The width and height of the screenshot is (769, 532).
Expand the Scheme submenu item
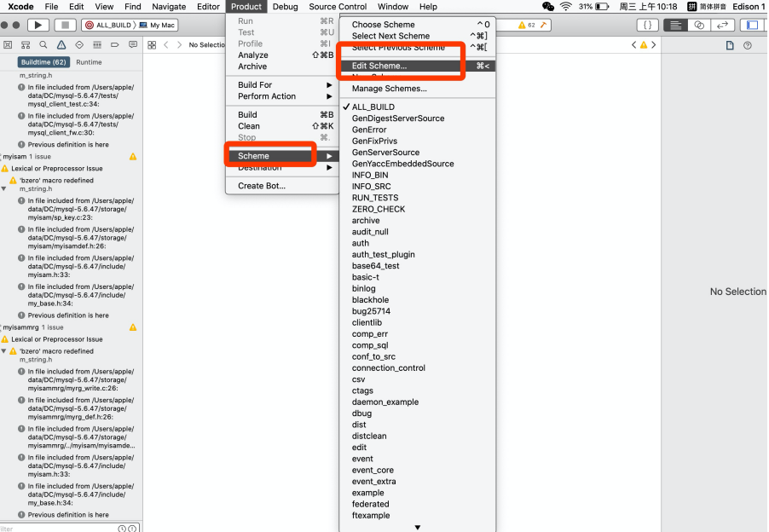(x=282, y=156)
